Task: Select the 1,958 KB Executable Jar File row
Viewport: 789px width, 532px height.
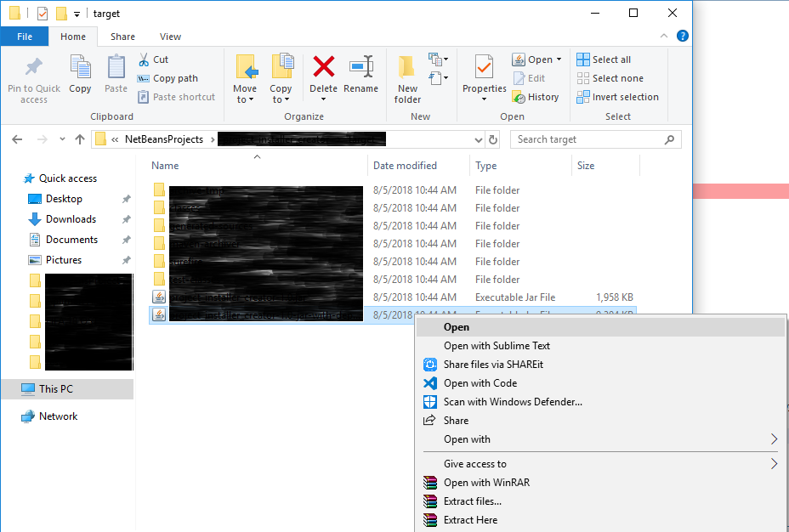Action: (x=393, y=297)
